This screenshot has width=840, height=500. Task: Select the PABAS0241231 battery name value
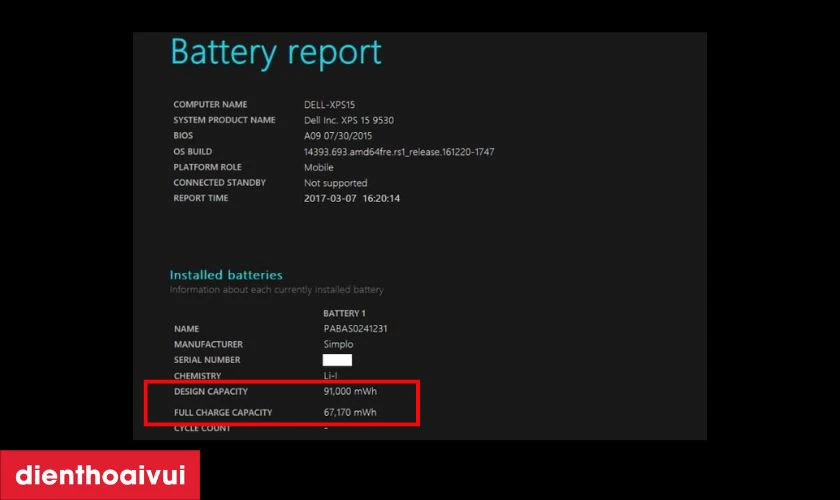click(x=355, y=329)
